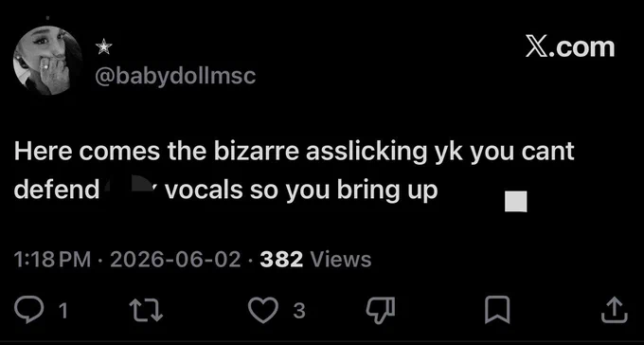Viewport: 644px width, 345px height.
Task: Click the like count number 3
Action: (299, 311)
